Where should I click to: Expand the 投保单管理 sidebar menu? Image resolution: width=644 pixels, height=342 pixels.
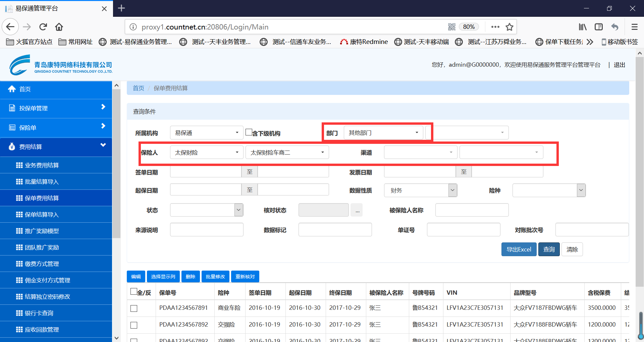[x=56, y=108]
